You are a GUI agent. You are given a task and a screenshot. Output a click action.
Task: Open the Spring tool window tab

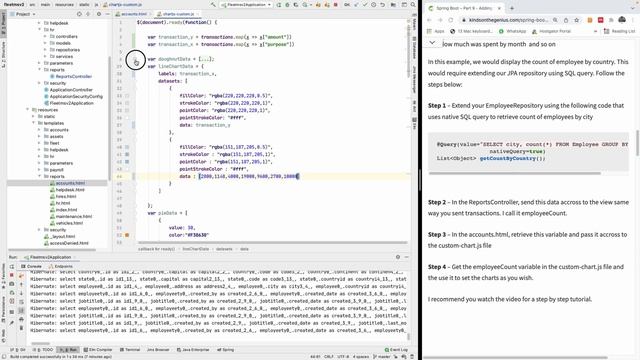click(226, 349)
